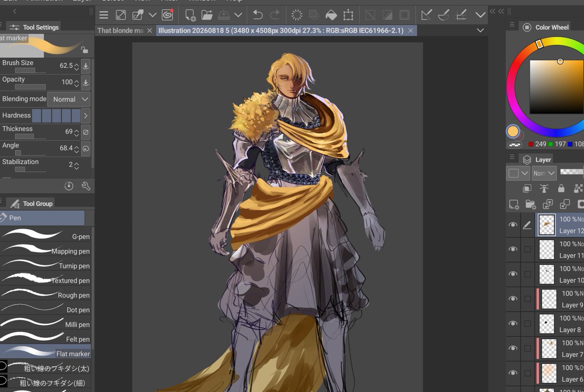Image resolution: width=584 pixels, height=392 pixels.
Task: Hide Layer 8 with eye icon
Action: (x=513, y=323)
